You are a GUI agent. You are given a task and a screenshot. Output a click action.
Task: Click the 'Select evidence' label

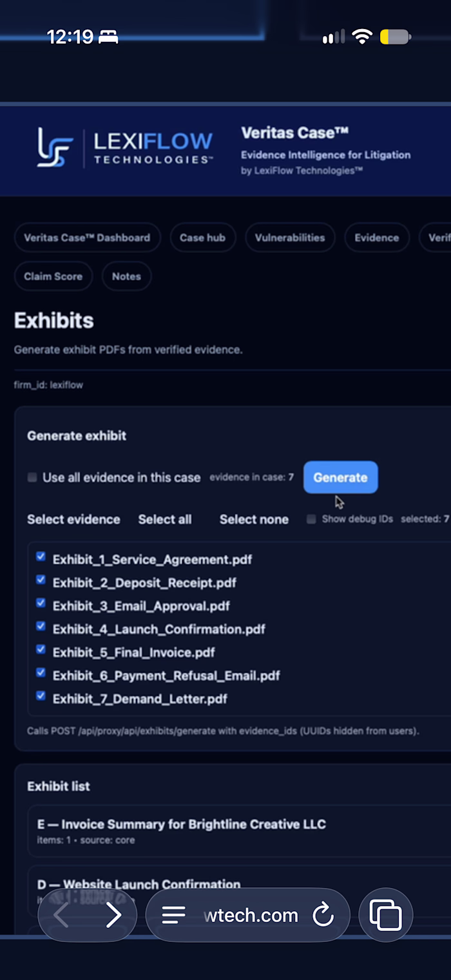pyautogui.click(x=73, y=519)
